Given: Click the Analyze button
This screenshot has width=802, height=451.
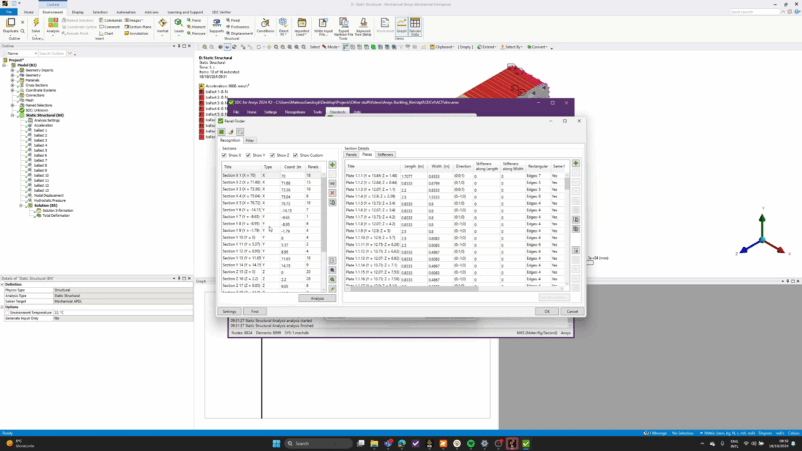Looking at the screenshot, I should tap(317, 298).
